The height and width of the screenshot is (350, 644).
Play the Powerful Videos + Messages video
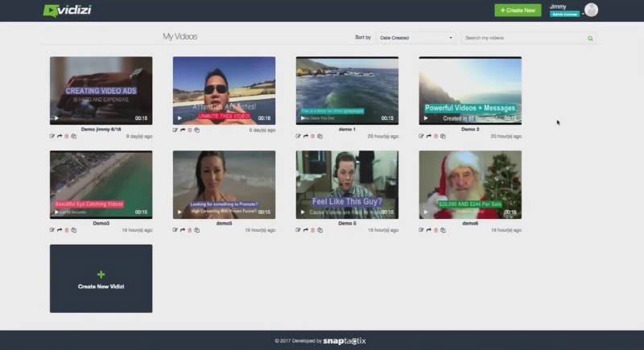(x=426, y=118)
